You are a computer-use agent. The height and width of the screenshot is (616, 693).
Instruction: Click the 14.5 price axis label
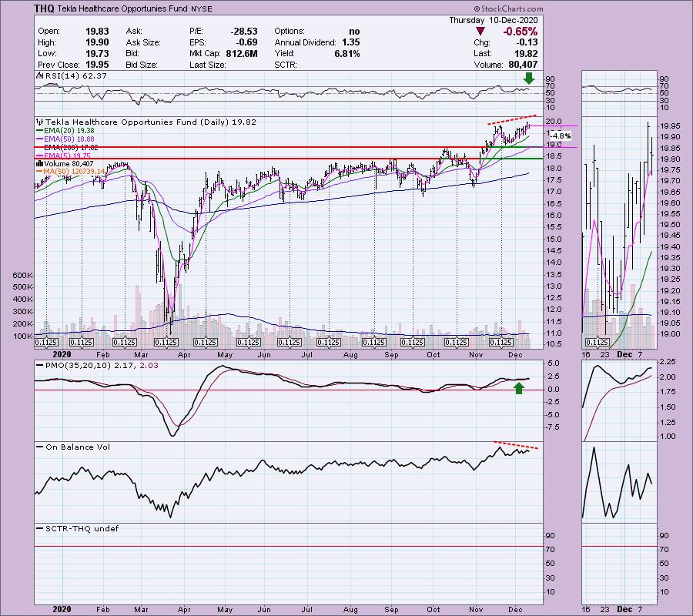(554, 250)
